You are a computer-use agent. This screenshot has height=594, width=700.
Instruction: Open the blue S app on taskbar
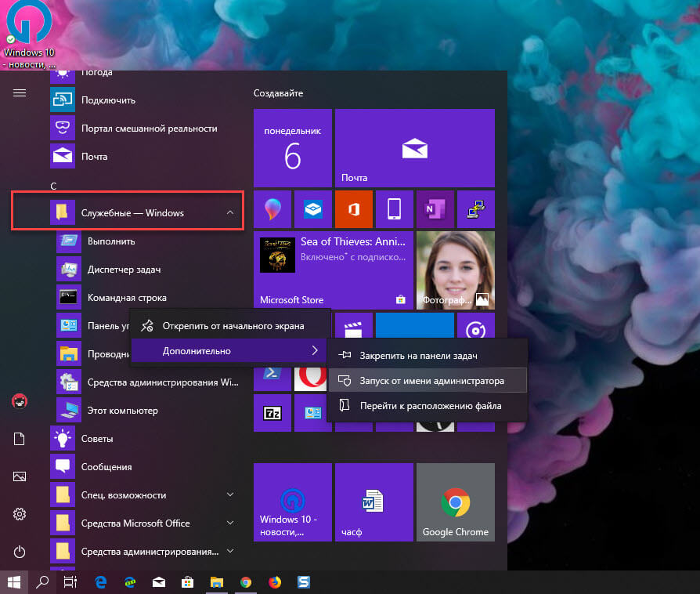[304, 582]
